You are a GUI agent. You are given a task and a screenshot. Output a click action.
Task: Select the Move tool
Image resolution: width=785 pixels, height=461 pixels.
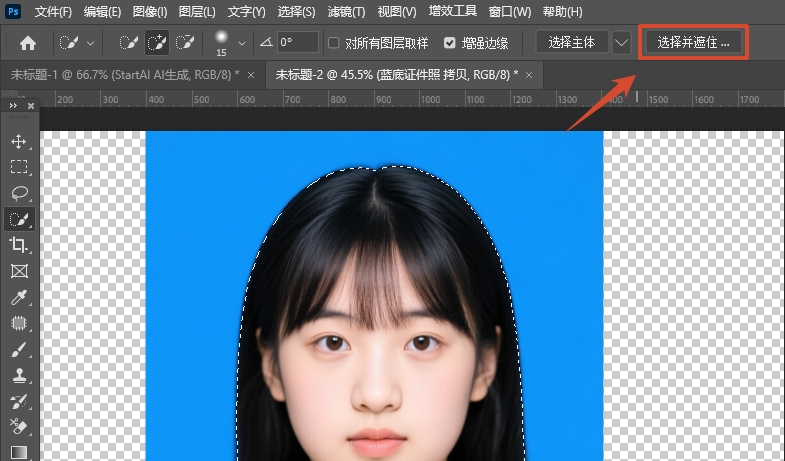(19, 142)
